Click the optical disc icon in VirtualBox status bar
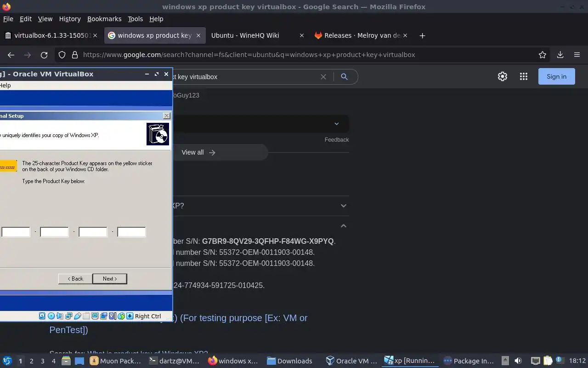The image size is (588, 368). 51,316
